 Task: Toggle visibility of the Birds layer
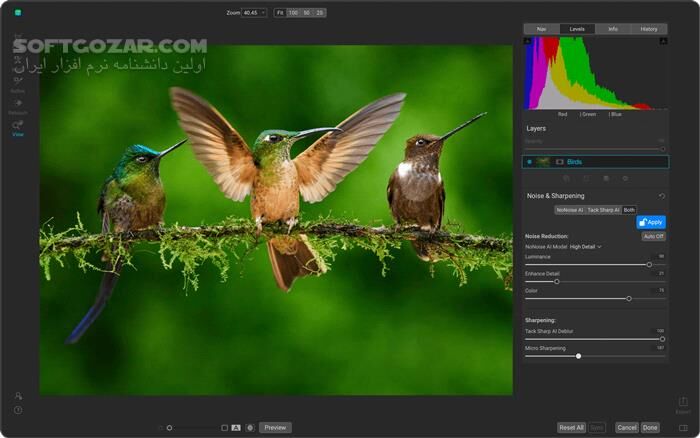tap(529, 161)
